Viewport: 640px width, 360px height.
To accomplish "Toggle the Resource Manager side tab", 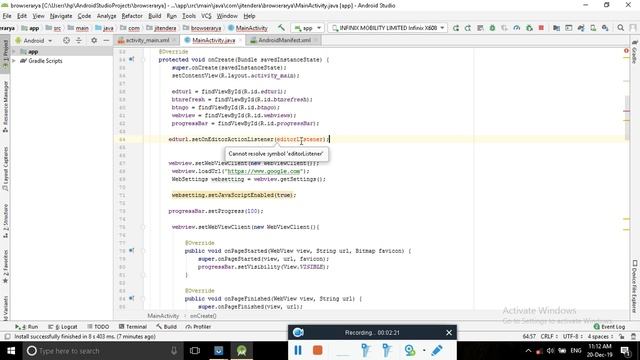I will coord(5,107).
